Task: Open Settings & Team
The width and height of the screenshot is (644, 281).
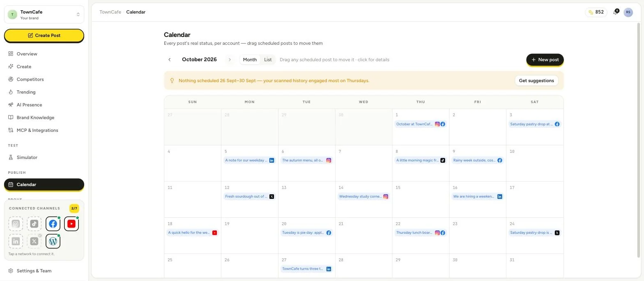Action: (34, 271)
